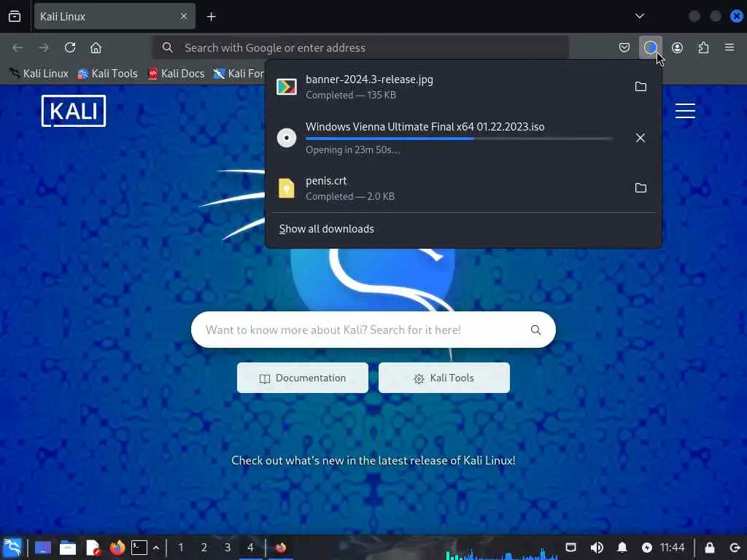Screen dimensions: 747x560
Task: Launch Firefox from taskbar launcher
Action: [x=117, y=548]
